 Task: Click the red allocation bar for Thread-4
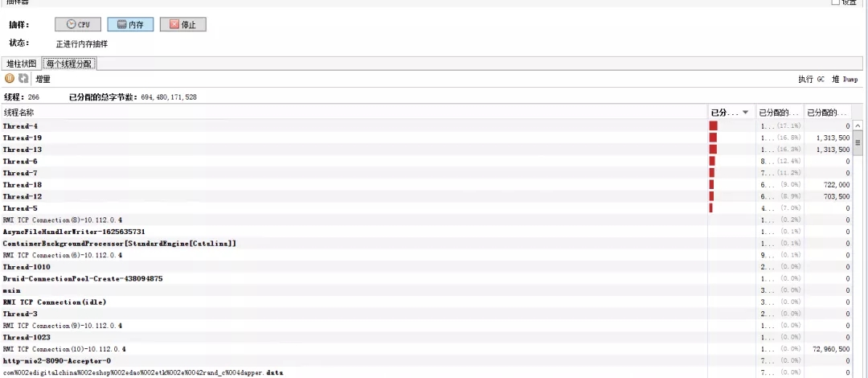click(713, 126)
